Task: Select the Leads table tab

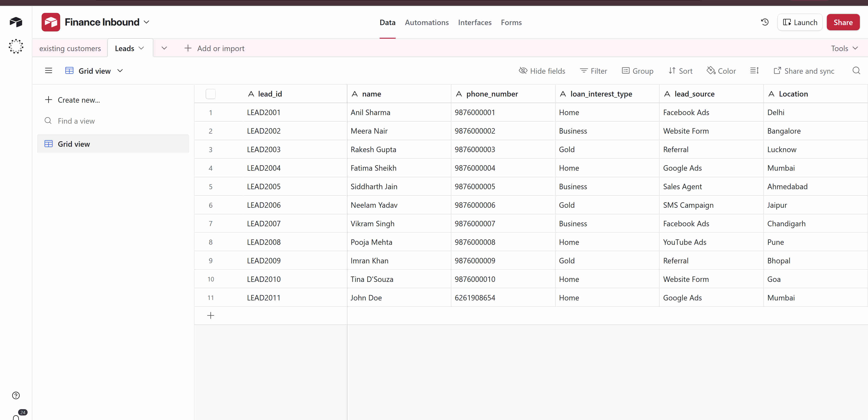Action: point(124,48)
